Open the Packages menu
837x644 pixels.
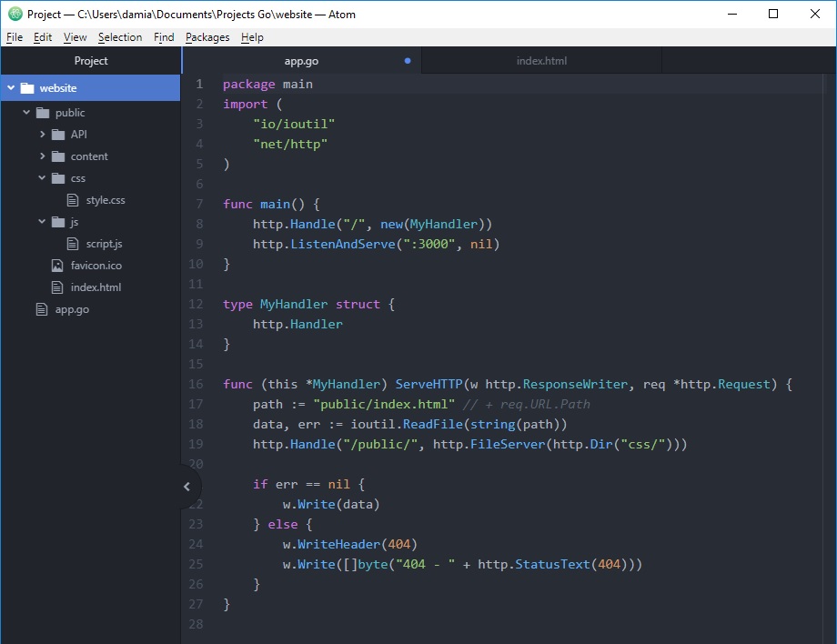click(x=207, y=37)
